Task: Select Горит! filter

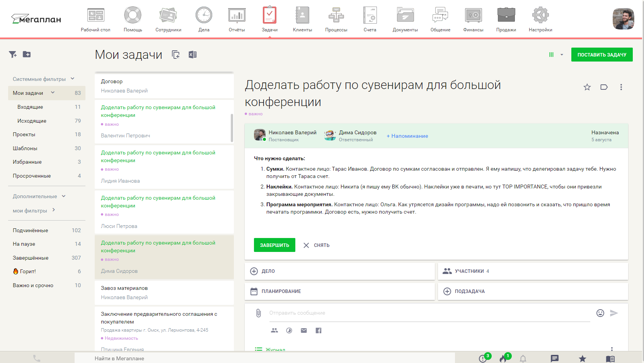Action: click(x=47, y=271)
